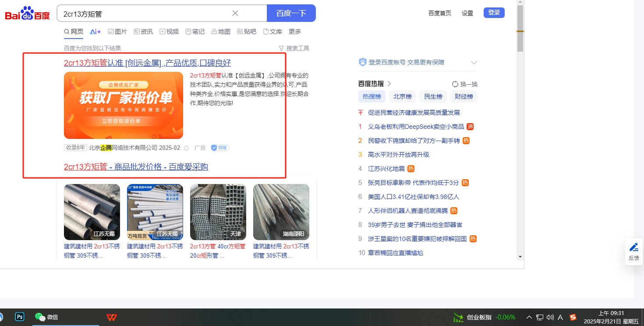Screen dimensions: 644x326
Task: Open 美国人口3.41亿社保却有3.98亿人 topic
Action: 414,197
